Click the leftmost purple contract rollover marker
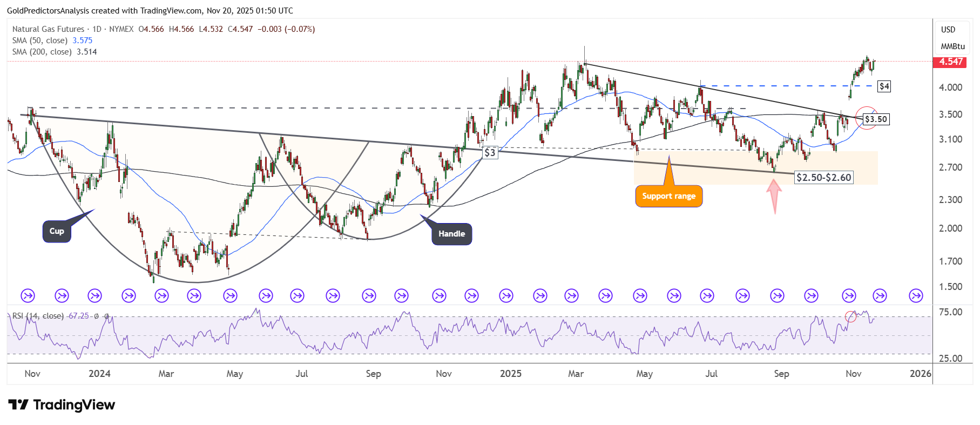980x425 pixels. click(x=28, y=295)
